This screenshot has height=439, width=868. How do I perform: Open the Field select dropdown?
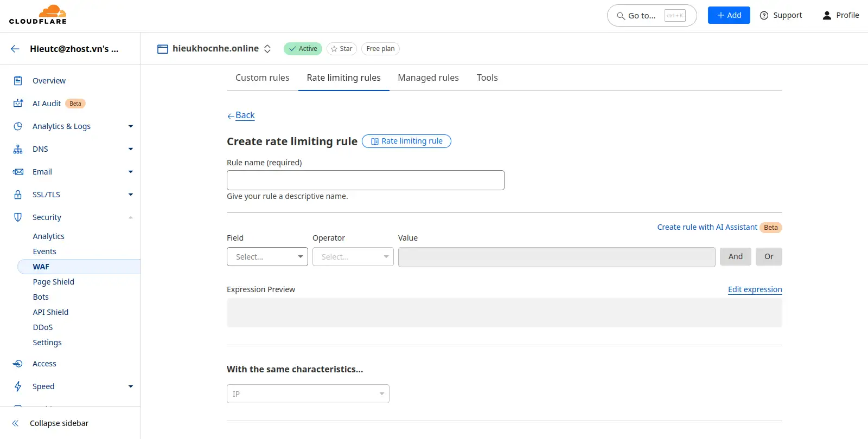(x=267, y=257)
